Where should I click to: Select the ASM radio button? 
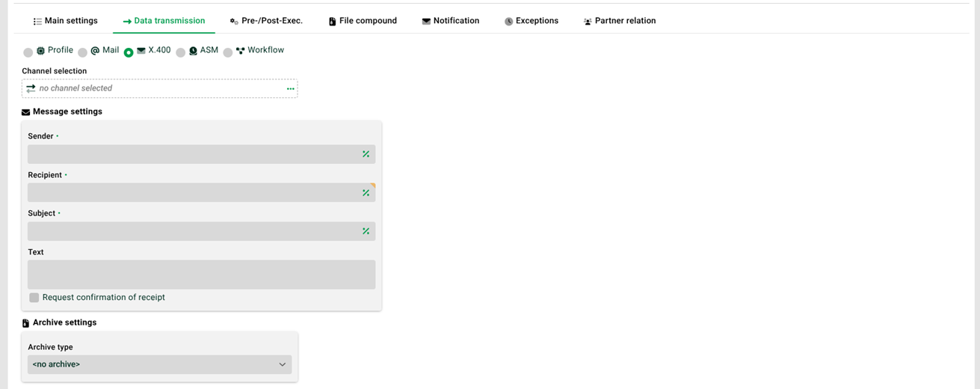[180, 52]
